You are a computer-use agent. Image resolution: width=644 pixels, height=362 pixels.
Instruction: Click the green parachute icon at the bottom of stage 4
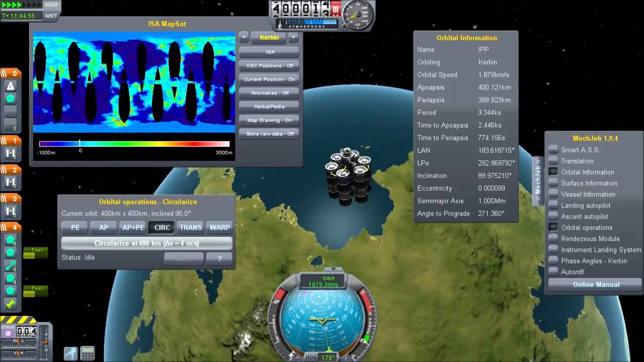(11, 304)
